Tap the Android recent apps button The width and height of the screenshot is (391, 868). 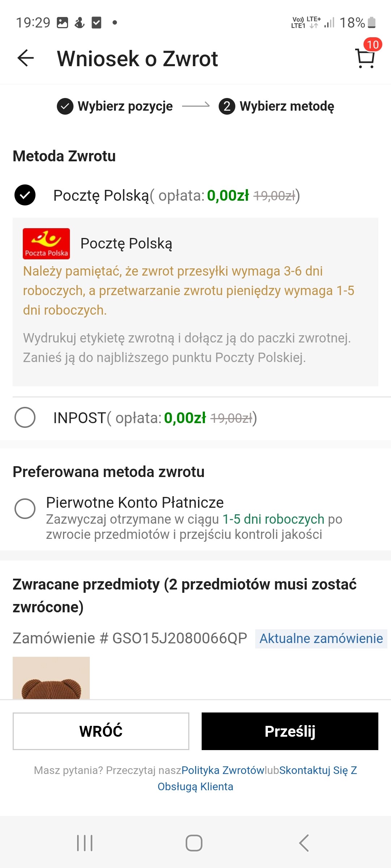point(85,843)
